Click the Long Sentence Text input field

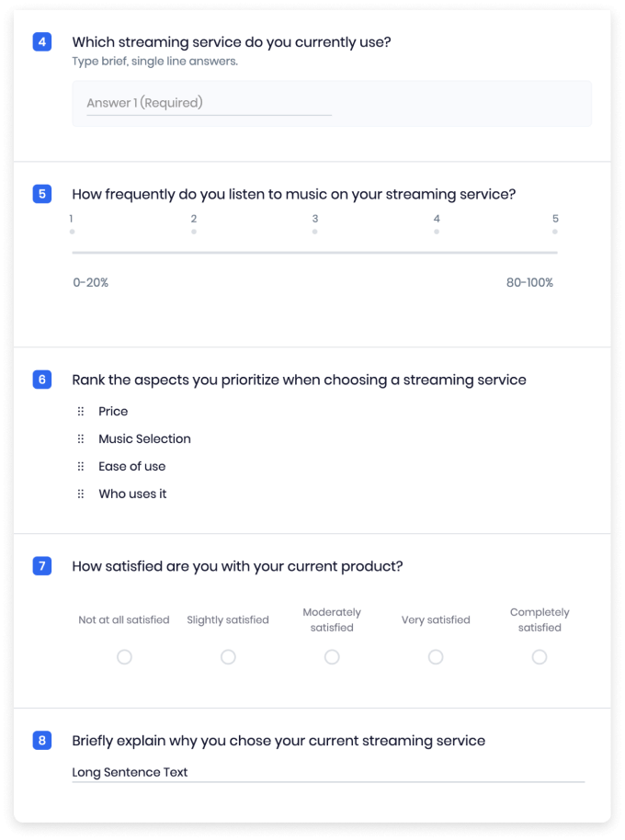pyautogui.click(x=328, y=773)
